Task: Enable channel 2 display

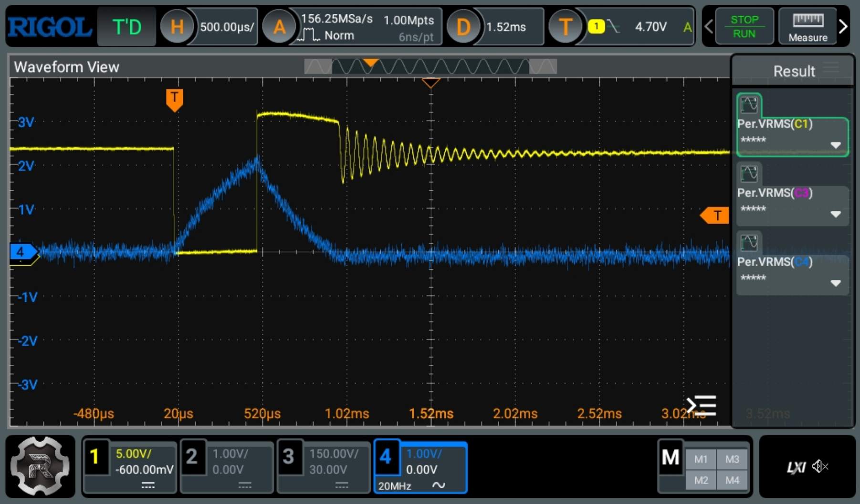Action: click(x=192, y=457)
